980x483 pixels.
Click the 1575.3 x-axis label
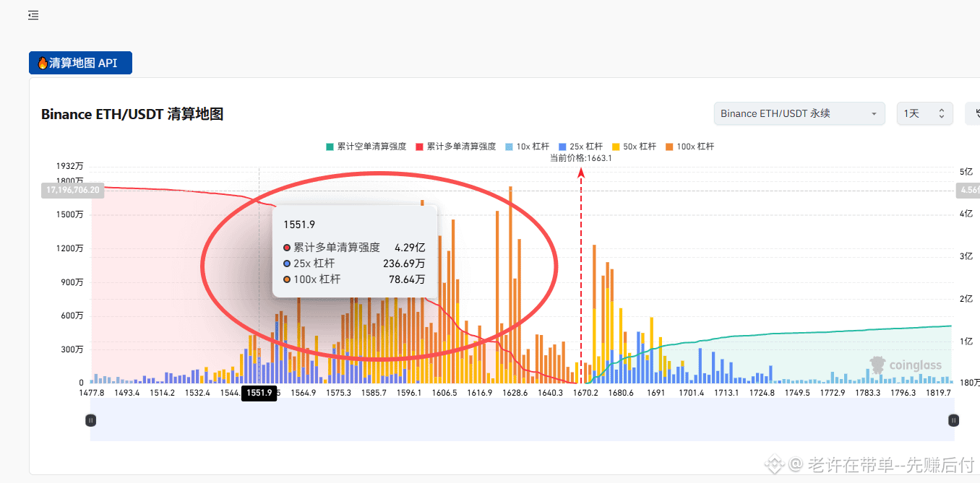(339, 393)
